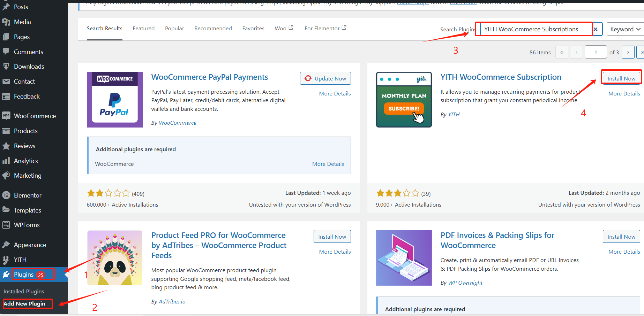Select the WooCommerce sidebar icon
644x316 pixels.
pos(6,115)
